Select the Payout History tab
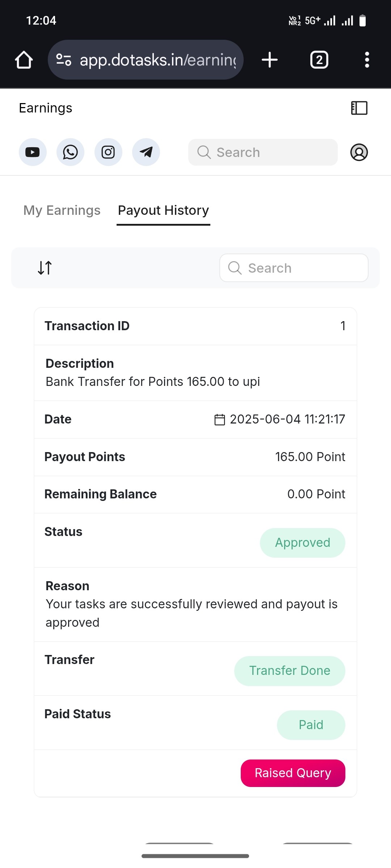This screenshot has width=391, height=868. coord(163,210)
